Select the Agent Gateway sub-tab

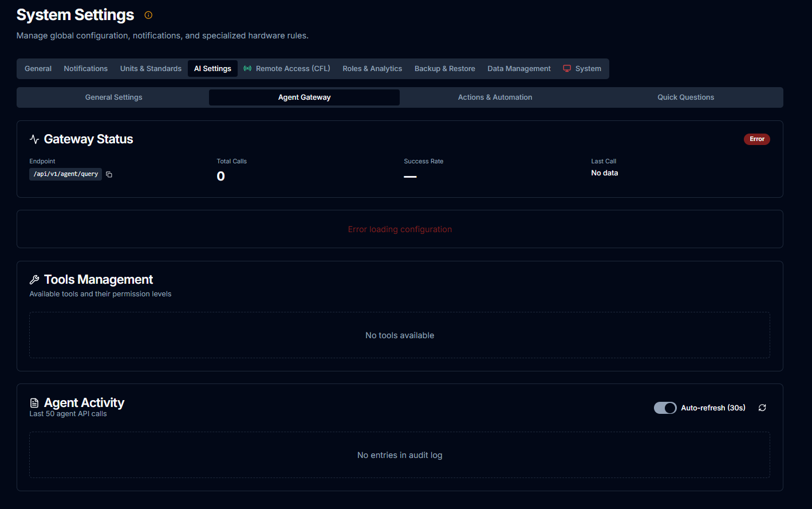(x=304, y=97)
